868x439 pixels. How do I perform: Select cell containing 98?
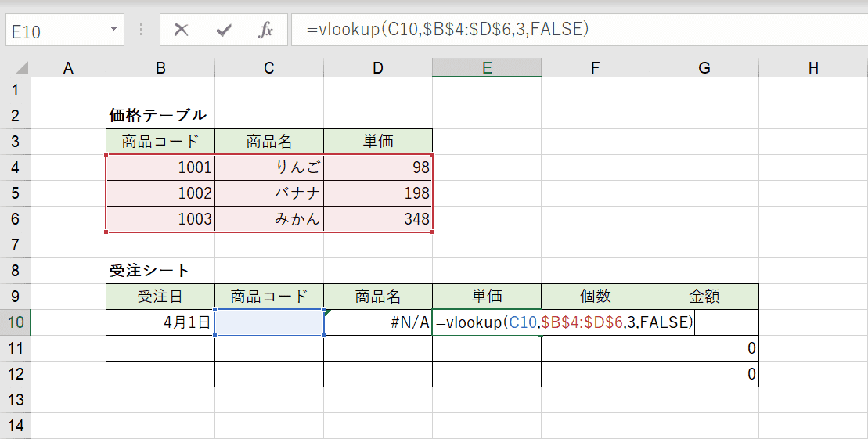(378, 167)
